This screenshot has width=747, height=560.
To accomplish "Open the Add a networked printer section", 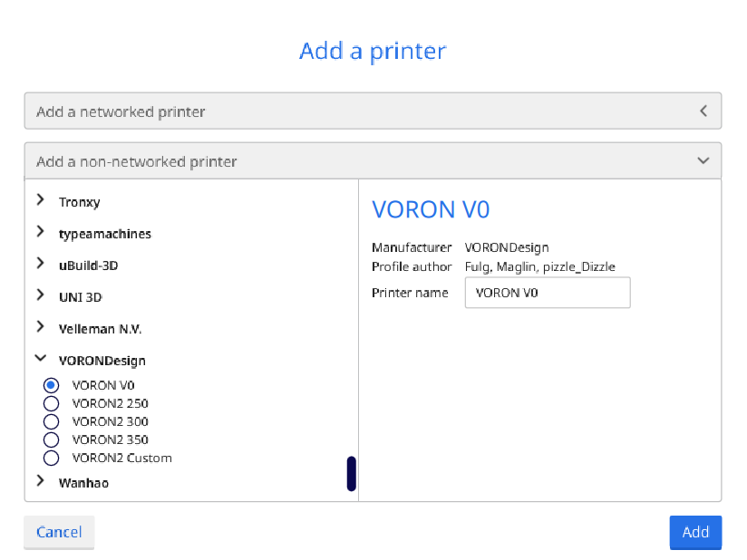I will click(x=373, y=110).
